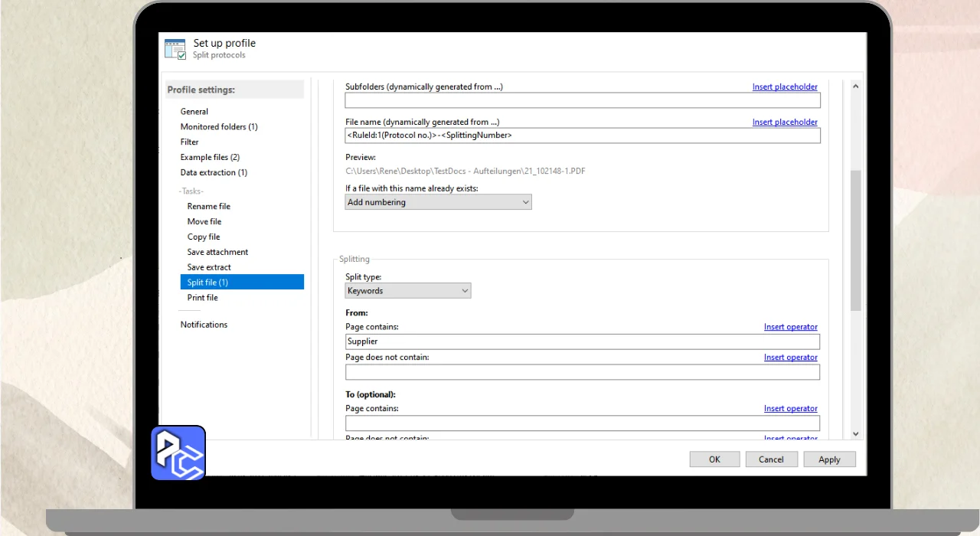The width and height of the screenshot is (980, 536).
Task: Click the scrollbar up arrow
Action: pyautogui.click(x=855, y=87)
